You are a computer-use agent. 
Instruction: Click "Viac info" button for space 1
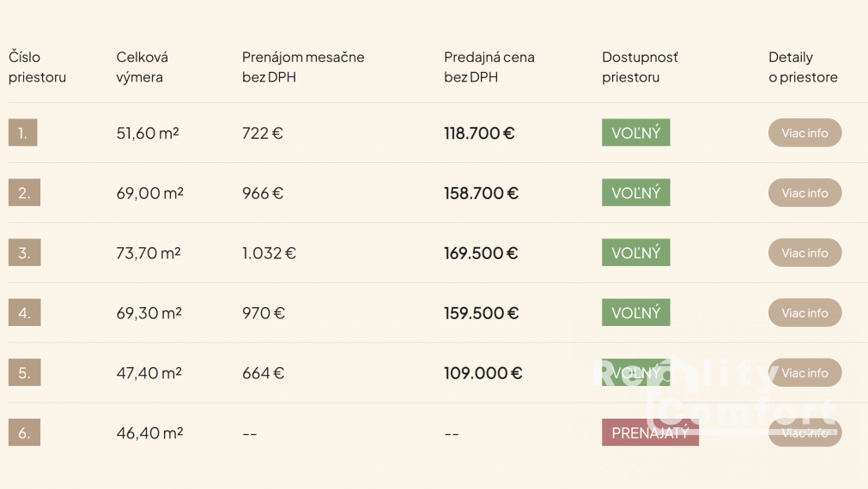pyautogui.click(x=804, y=133)
